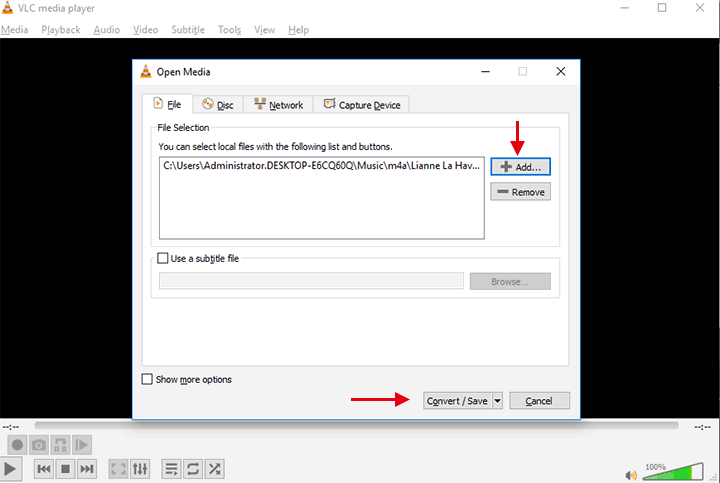Click the red Record button
The height and width of the screenshot is (483, 720).
click(x=17, y=445)
